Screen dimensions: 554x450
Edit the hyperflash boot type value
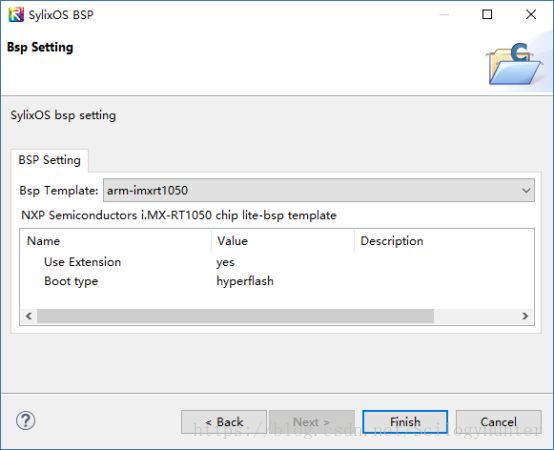[x=245, y=281]
